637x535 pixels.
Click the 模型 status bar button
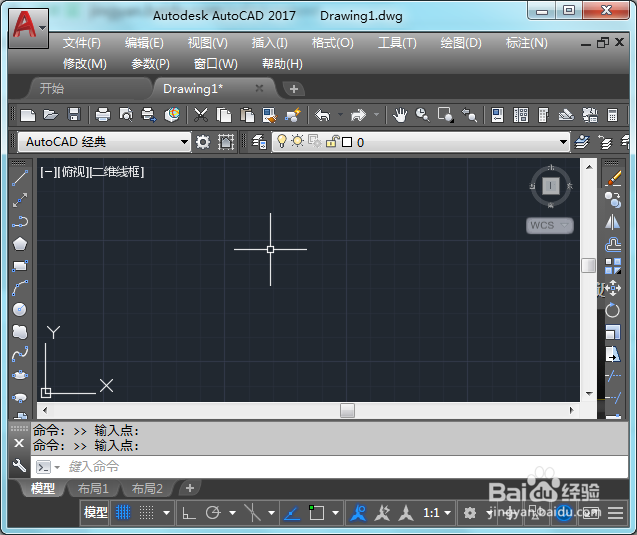pyautogui.click(x=95, y=513)
